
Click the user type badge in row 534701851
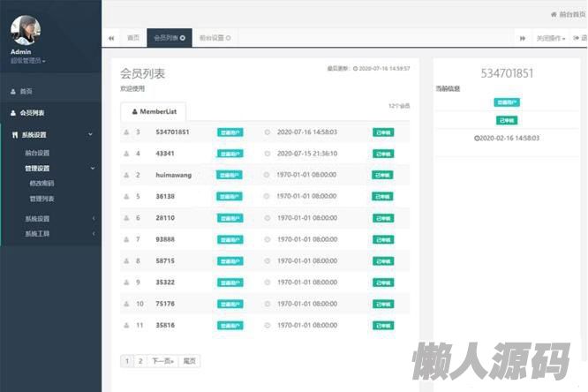pyautogui.click(x=230, y=132)
